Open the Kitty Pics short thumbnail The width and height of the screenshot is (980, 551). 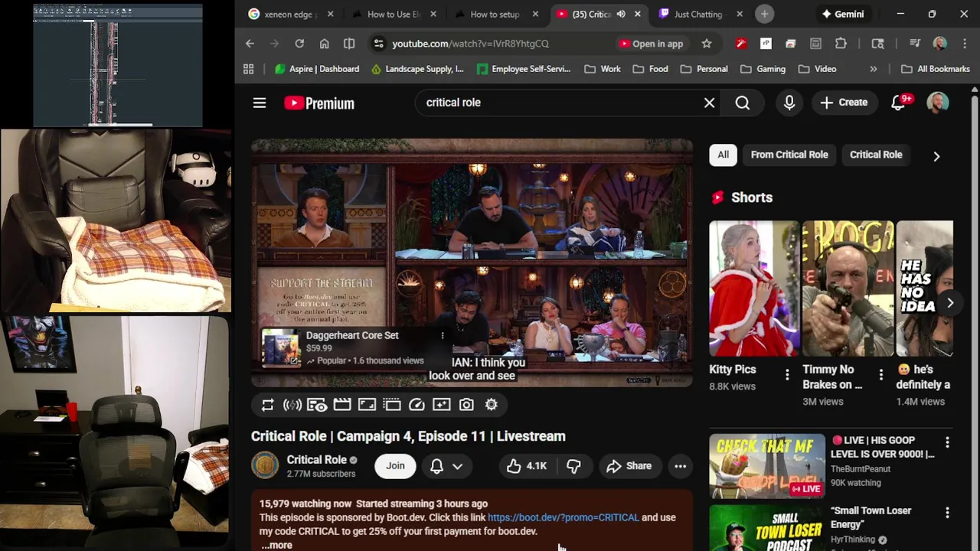754,289
